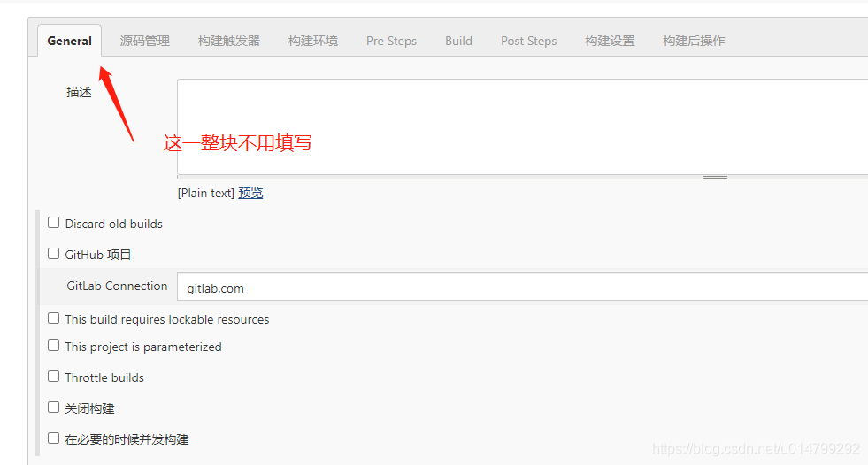Open the Build tab
The width and height of the screenshot is (868, 465).
coord(458,41)
